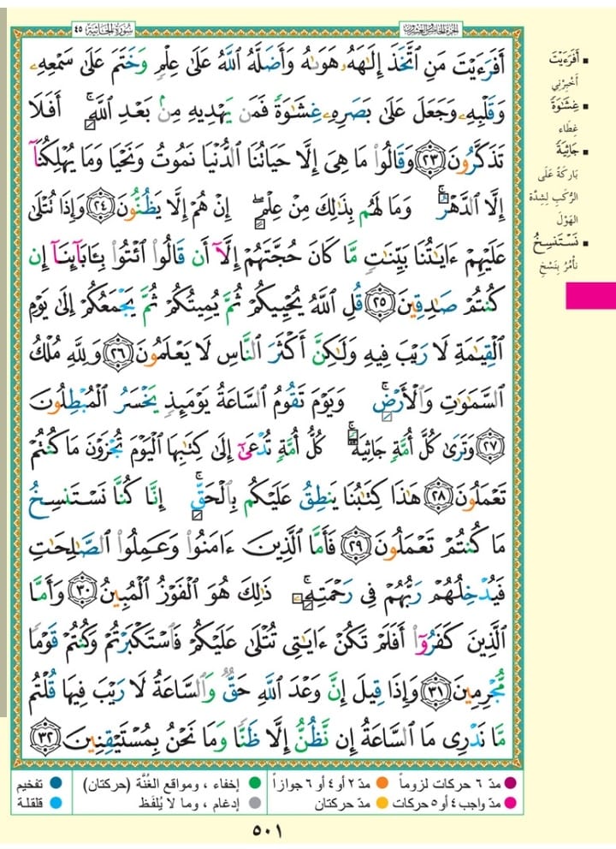Open the الجزء الخامس والعشرون header label
This screenshot has height=849, width=616.
point(431,29)
